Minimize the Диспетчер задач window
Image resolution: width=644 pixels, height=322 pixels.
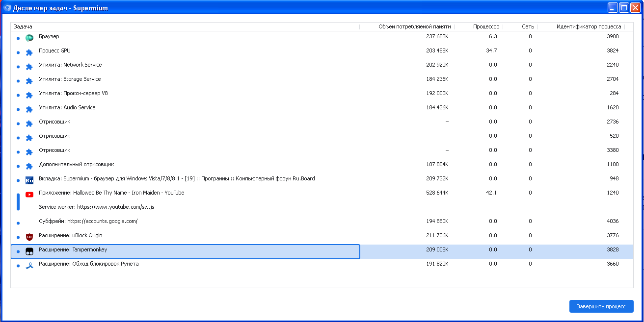pos(613,7)
